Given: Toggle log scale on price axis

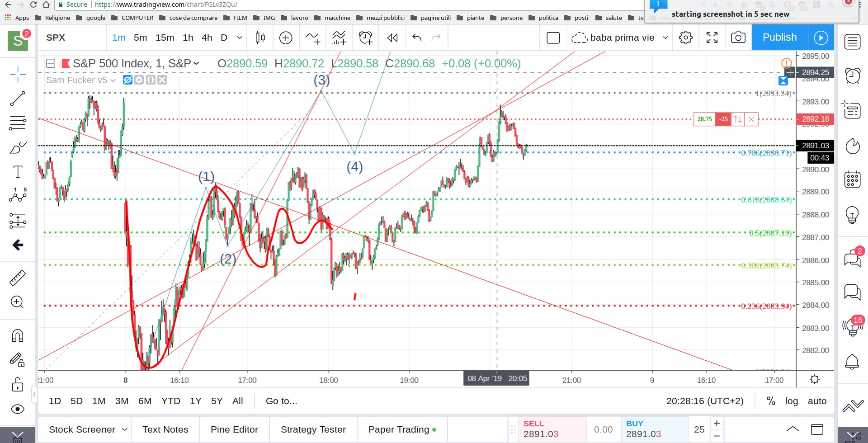Looking at the screenshot, I should (x=791, y=401).
